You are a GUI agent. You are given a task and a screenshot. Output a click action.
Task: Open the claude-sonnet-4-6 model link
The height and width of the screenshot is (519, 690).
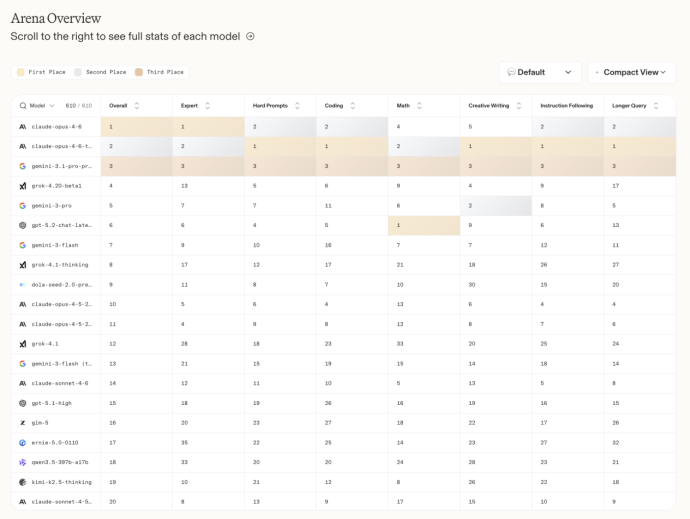tap(61, 383)
